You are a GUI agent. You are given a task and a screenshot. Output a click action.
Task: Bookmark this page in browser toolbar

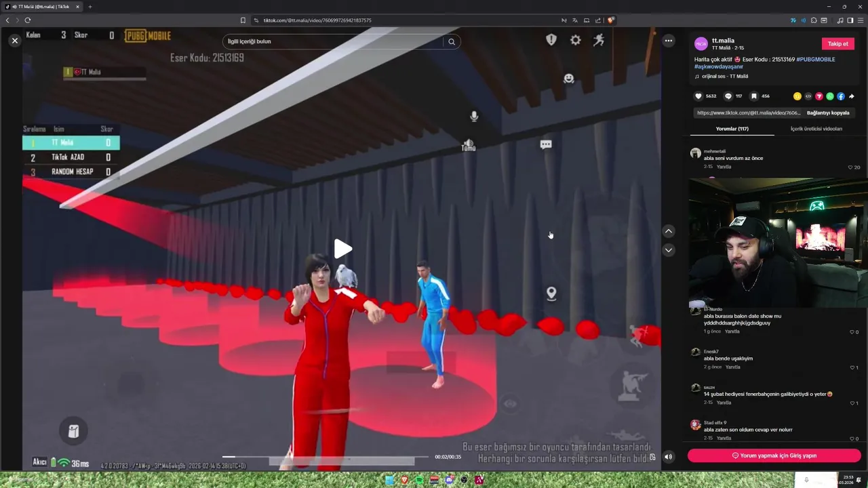[x=243, y=20]
